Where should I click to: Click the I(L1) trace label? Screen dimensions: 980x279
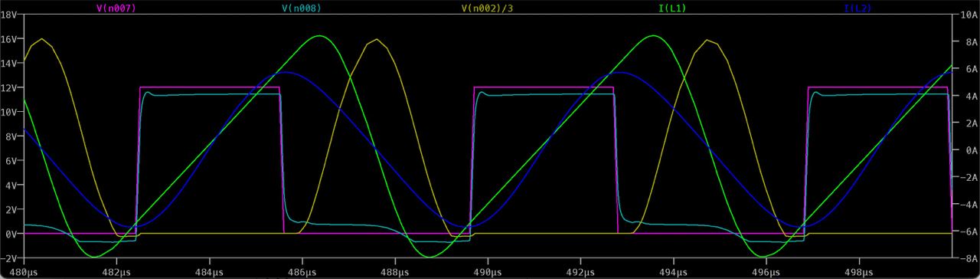tap(673, 8)
